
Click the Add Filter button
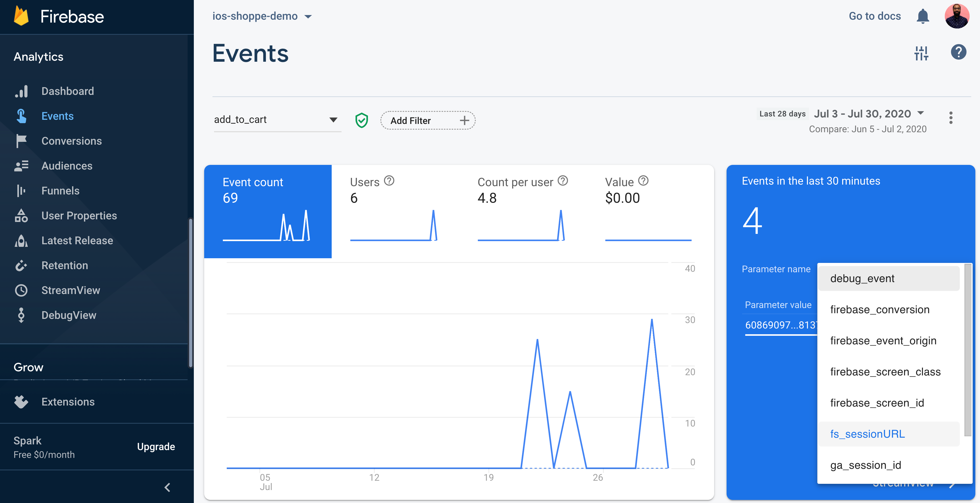tap(428, 120)
